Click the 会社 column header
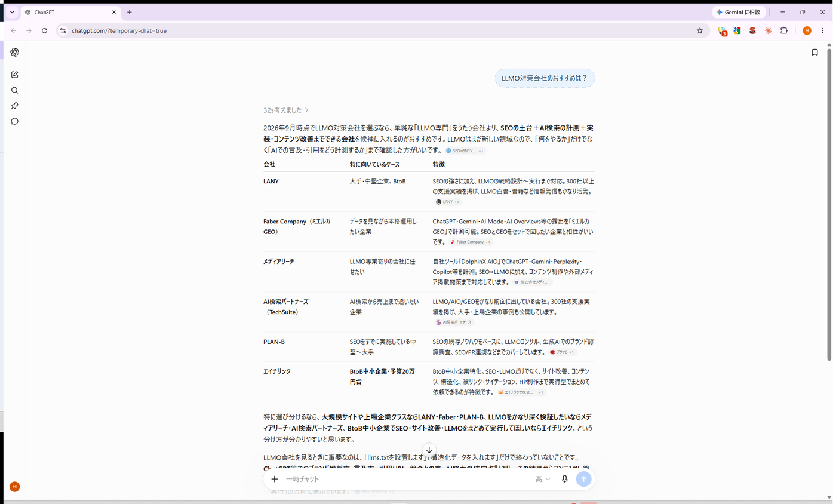Screen dimensions: 836x504 point(269,164)
